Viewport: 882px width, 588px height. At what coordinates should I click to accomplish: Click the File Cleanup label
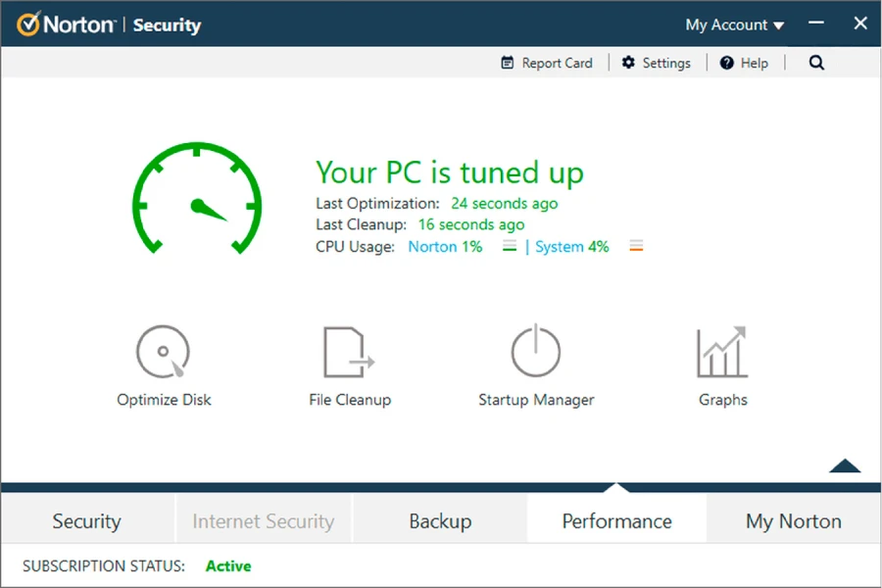[x=350, y=400]
